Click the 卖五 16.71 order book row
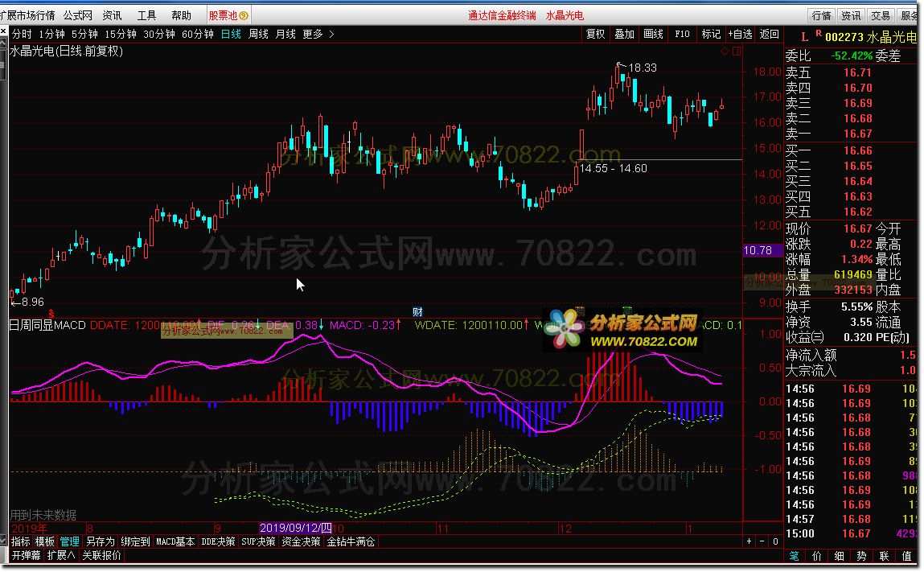This screenshot has width=924, height=572. 851,72
